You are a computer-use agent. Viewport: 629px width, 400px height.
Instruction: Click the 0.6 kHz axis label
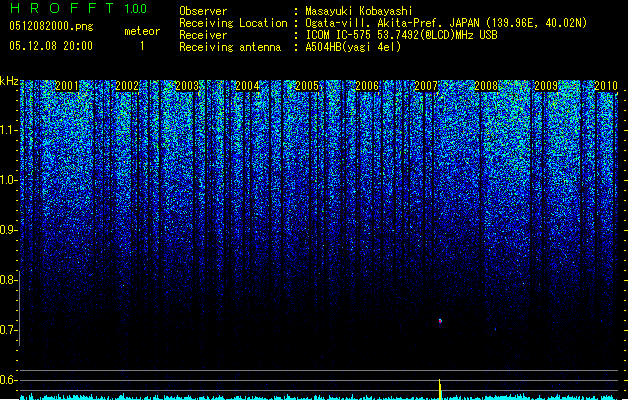click(x=8, y=380)
